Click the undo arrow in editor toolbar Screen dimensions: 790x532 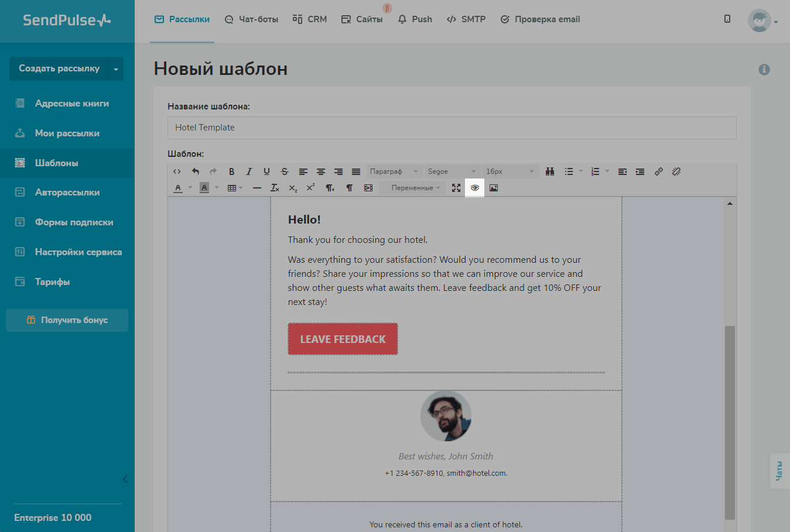coord(196,171)
